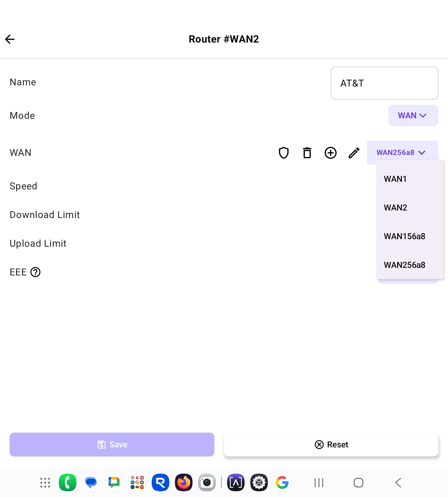This screenshot has height=497, width=448.
Task: Open the device Settings gear app
Action: point(259,482)
